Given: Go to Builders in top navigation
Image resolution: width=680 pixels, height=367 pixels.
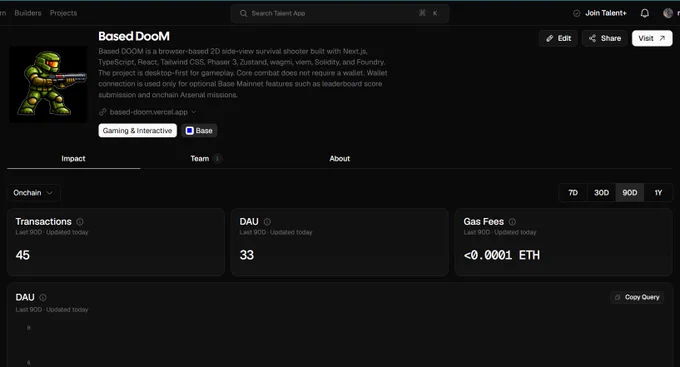Looking at the screenshot, I should [28, 13].
